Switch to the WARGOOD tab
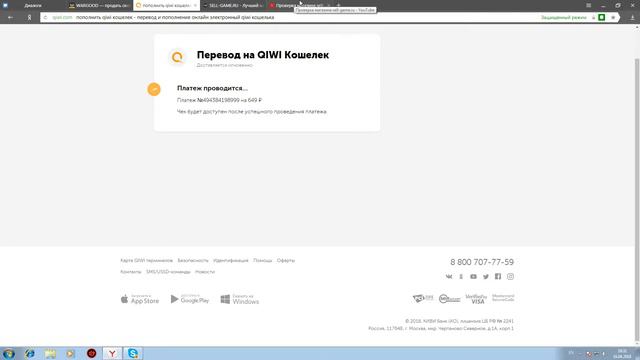This screenshot has width=640, height=360. (x=100, y=5)
